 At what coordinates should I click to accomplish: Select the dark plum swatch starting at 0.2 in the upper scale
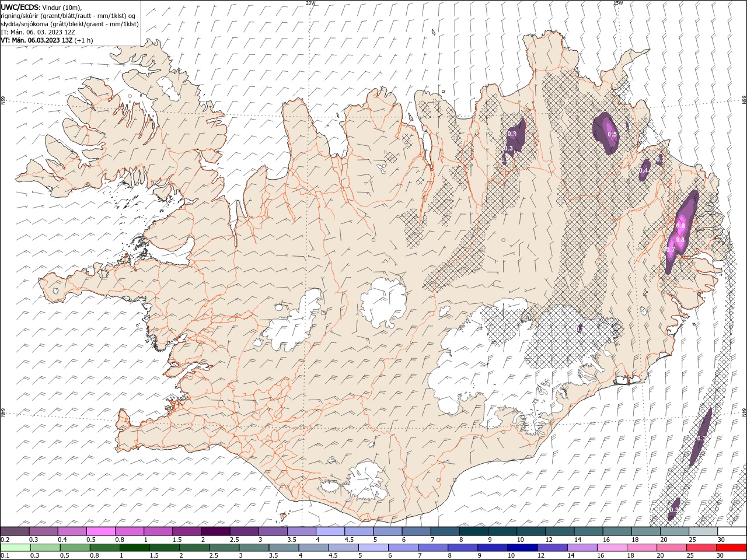pyautogui.click(x=15, y=531)
